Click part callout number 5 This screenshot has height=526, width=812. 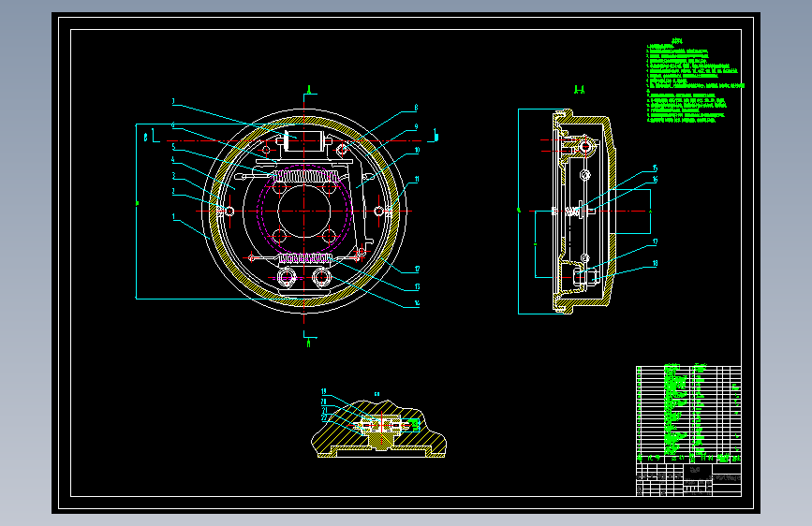(x=173, y=147)
